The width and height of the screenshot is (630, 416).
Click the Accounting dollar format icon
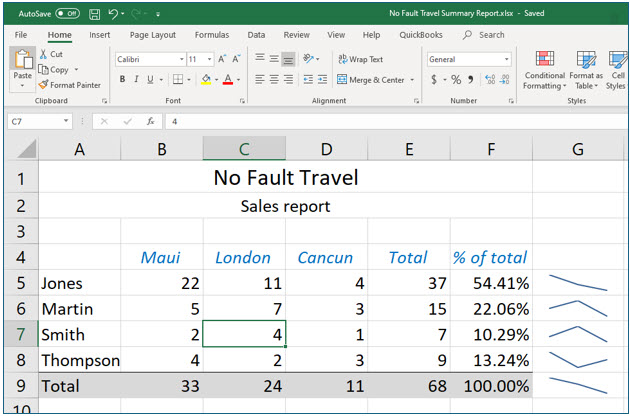click(x=434, y=80)
